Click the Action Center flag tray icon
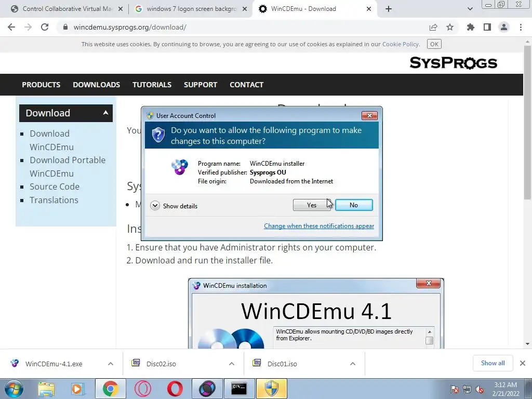Viewport: 532px width, 399px height. click(x=455, y=390)
